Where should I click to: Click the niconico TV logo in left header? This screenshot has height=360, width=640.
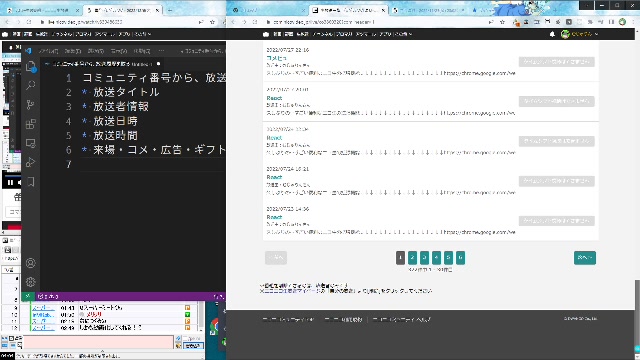click(x=5, y=34)
